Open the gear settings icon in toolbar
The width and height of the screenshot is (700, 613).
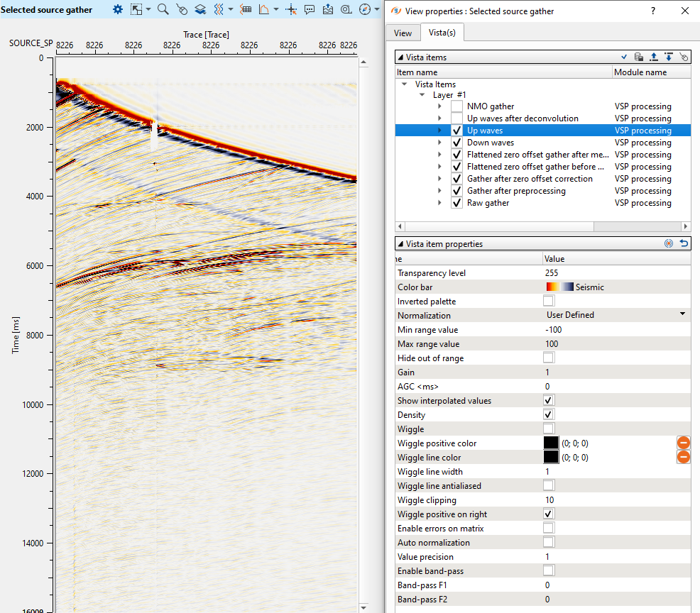tap(118, 9)
